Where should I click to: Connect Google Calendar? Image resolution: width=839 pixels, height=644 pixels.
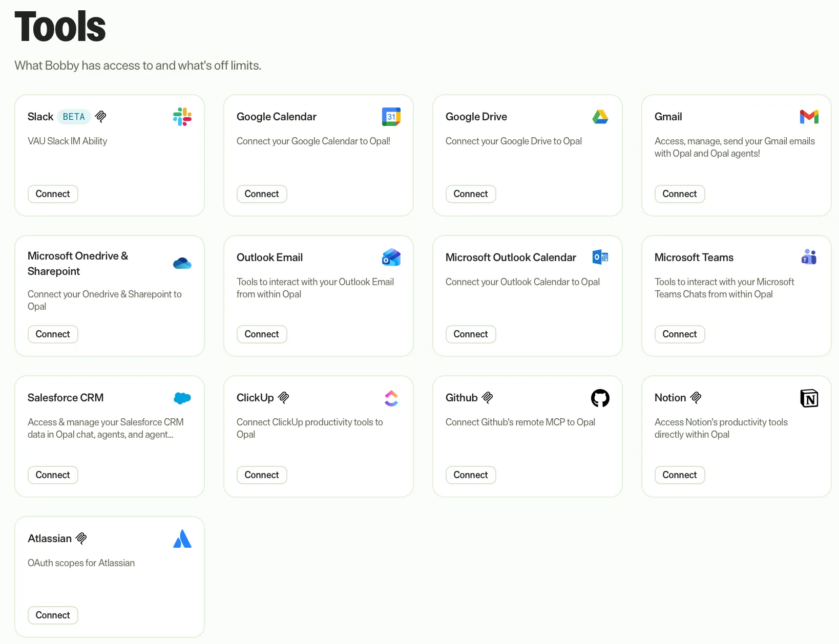point(262,194)
